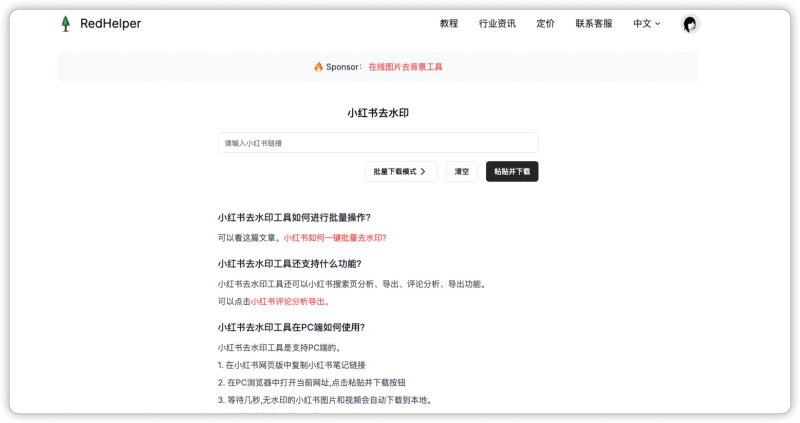Open the 小红书评论分析导出 link

point(290,302)
